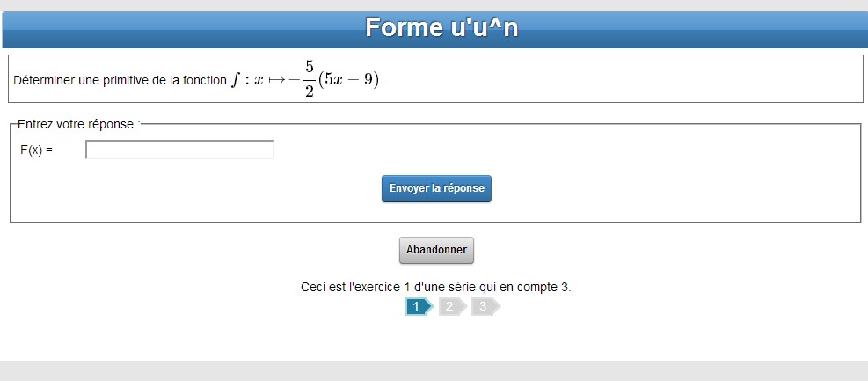Jump to exercise step 3 arrow indicator
The height and width of the screenshot is (381, 868).
point(483,306)
